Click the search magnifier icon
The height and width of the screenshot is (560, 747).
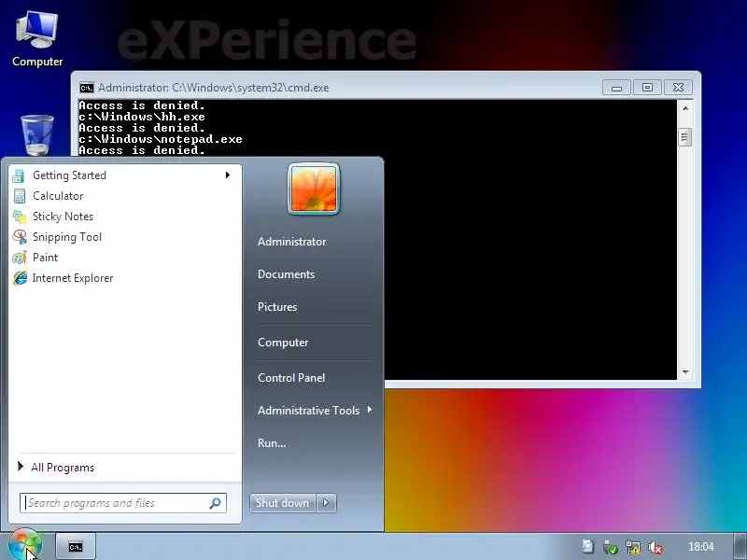click(x=215, y=503)
